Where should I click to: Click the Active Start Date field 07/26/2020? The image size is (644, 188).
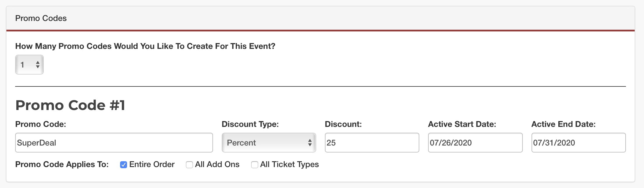(x=475, y=143)
